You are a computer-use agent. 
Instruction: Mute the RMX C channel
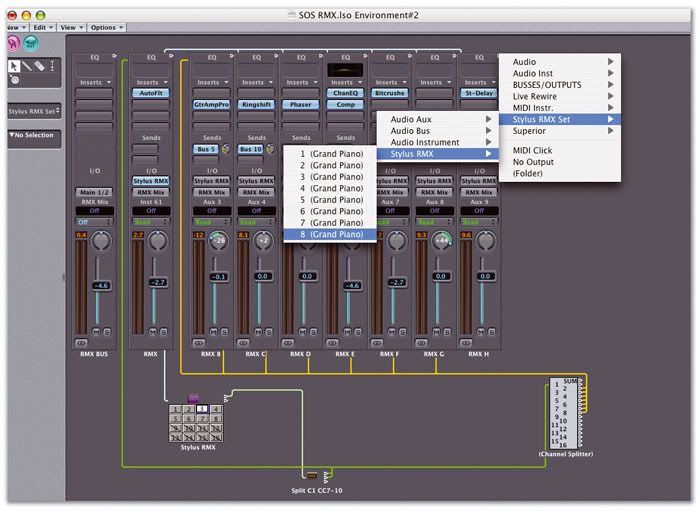pyautogui.click(x=258, y=332)
